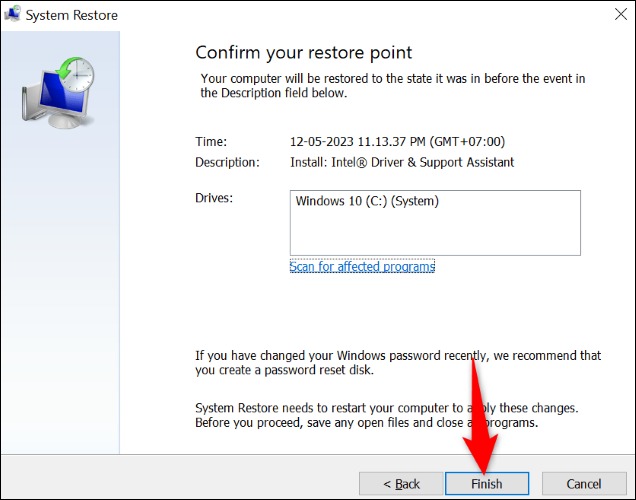Image resolution: width=636 pixels, height=500 pixels.
Task: Click the Finish button
Action: tap(487, 483)
